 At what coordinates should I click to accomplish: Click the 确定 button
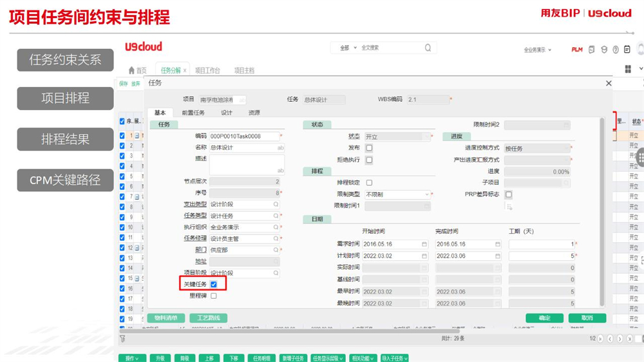(545, 318)
